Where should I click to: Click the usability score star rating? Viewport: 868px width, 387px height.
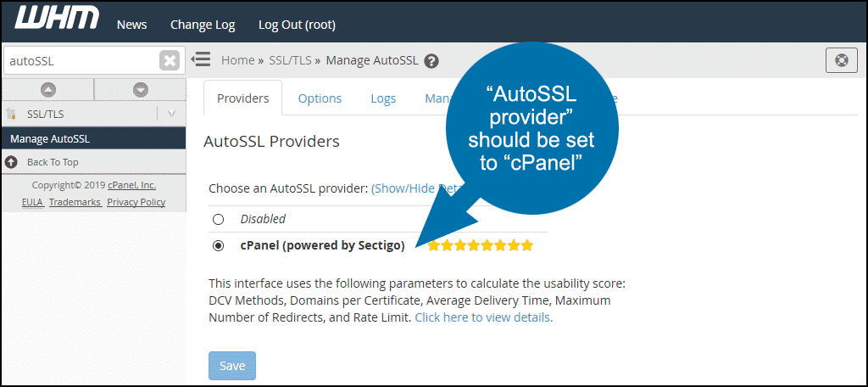[x=480, y=245]
